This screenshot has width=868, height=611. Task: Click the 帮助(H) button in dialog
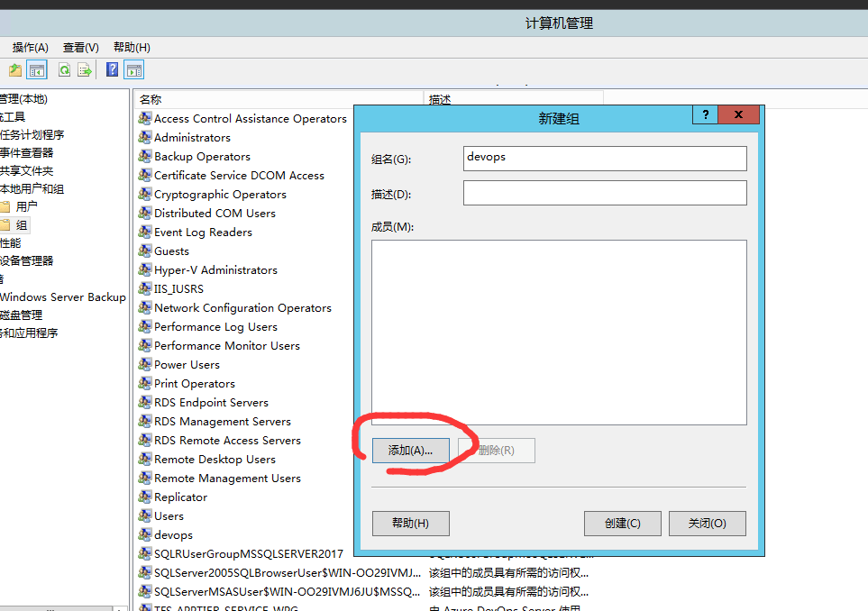tap(410, 524)
